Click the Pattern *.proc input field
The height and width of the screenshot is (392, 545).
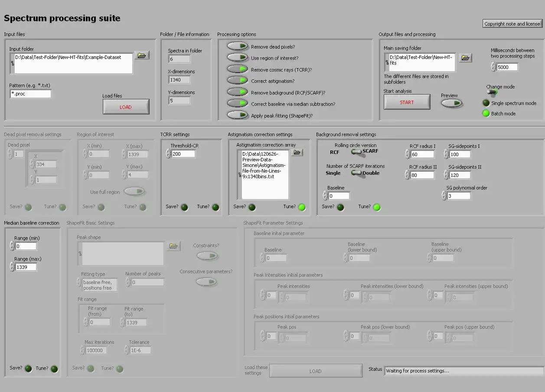[30, 94]
